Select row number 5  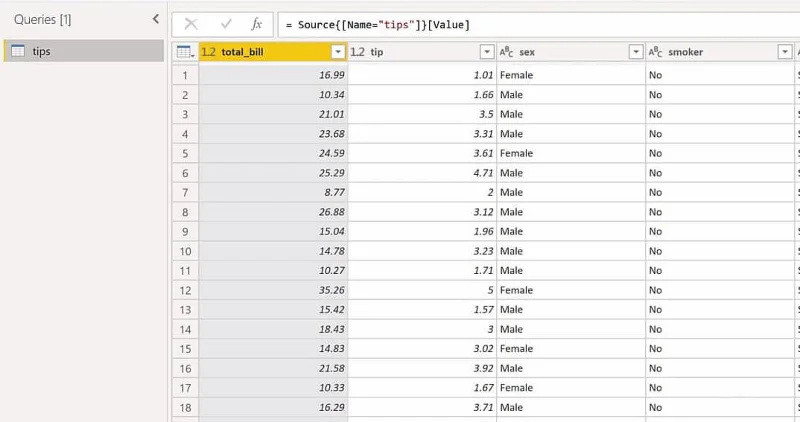[x=185, y=154]
